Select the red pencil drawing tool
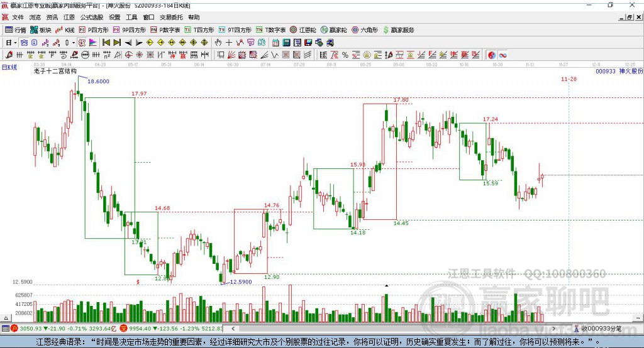Screen dimensions: 644x348 [9, 55]
